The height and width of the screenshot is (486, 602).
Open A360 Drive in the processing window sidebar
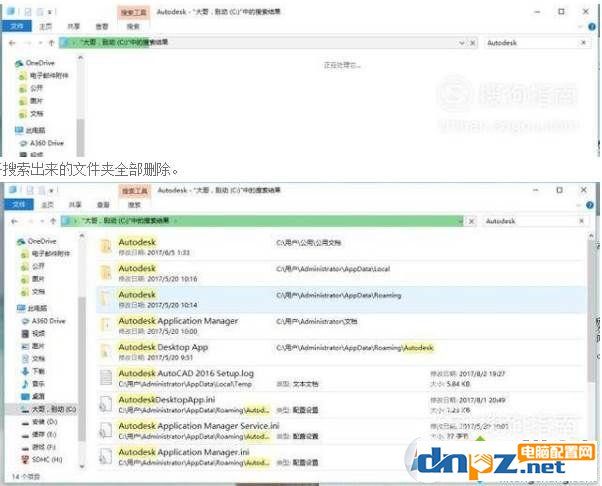(42, 143)
